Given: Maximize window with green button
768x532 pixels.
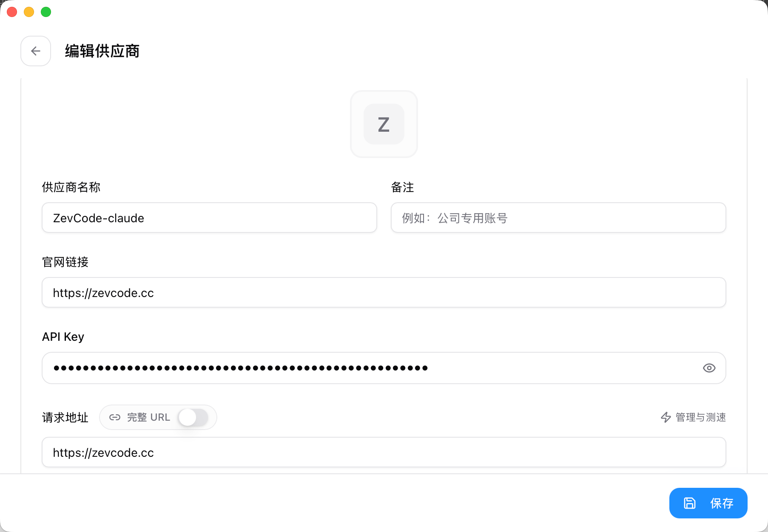Looking at the screenshot, I should coord(46,12).
